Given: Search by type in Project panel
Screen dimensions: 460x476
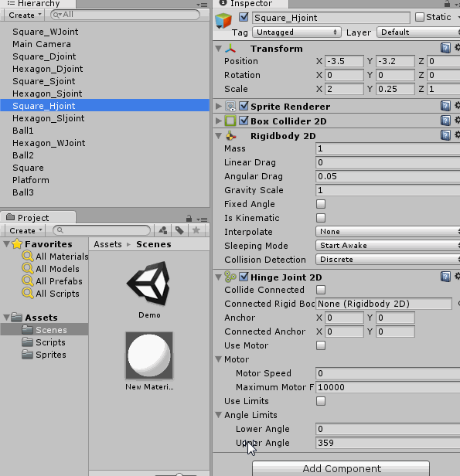Looking at the screenshot, I should point(163,230).
